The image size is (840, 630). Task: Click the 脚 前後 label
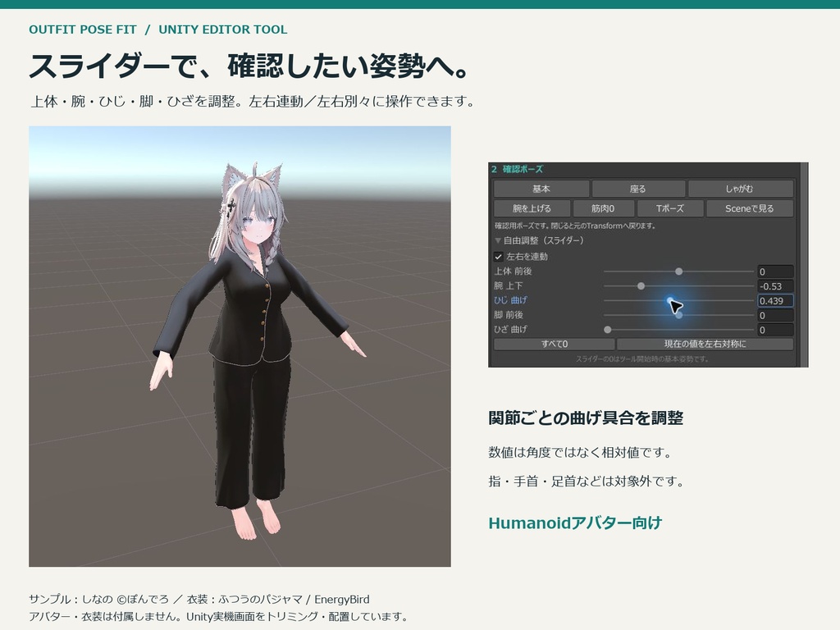(508, 315)
